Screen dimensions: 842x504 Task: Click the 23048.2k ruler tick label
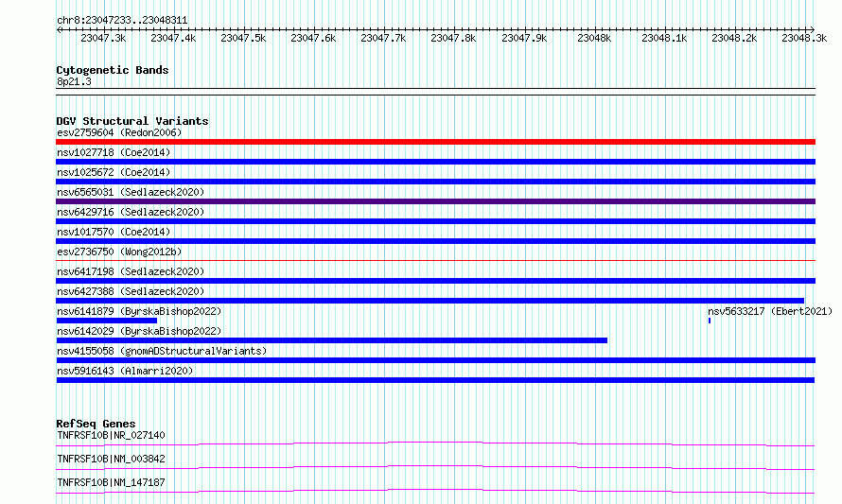[x=734, y=38]
